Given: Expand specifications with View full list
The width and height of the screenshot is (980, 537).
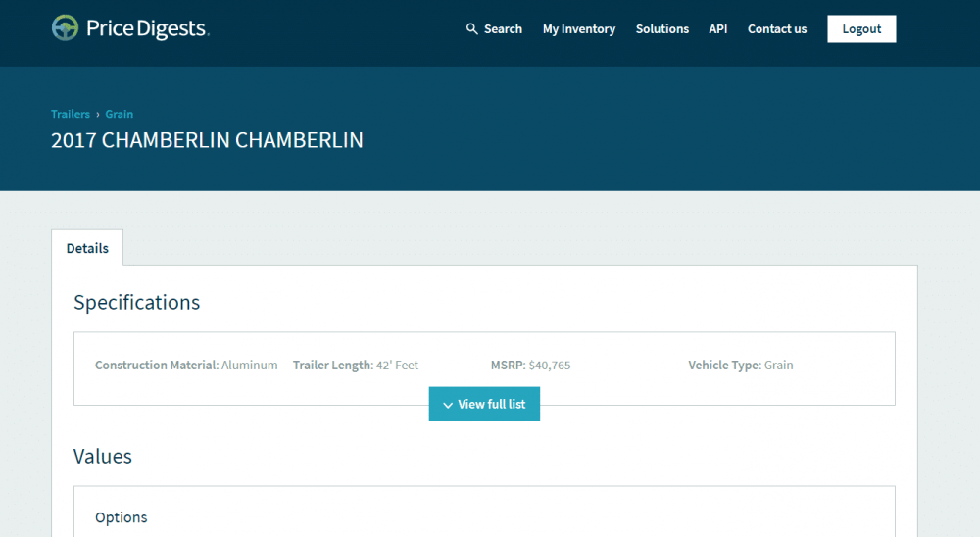Looking at the screenshot, I should pos(484,404).
